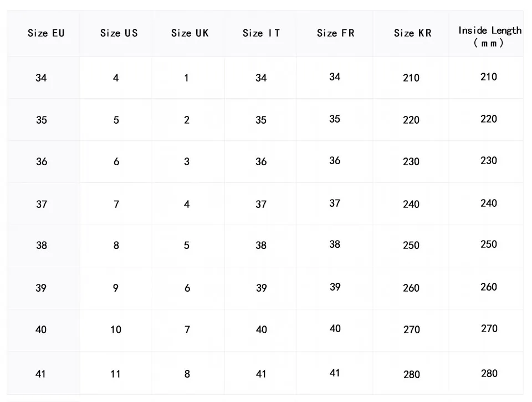Select US size 5 cell

pyautogui.click(x=116, y=120)
